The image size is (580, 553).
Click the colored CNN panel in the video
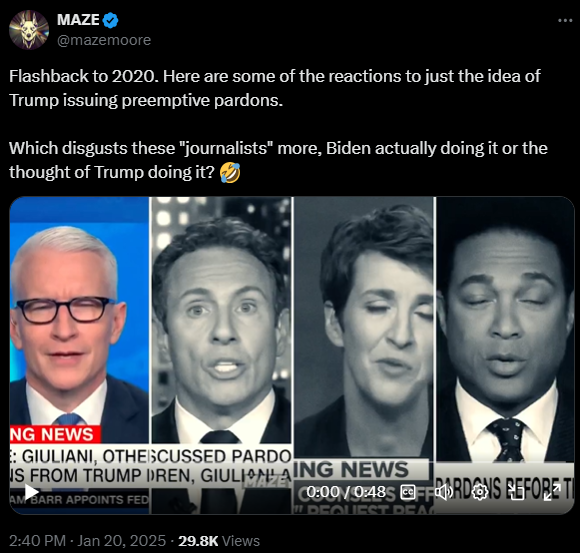pyautogui.click(x=79, y=355)
